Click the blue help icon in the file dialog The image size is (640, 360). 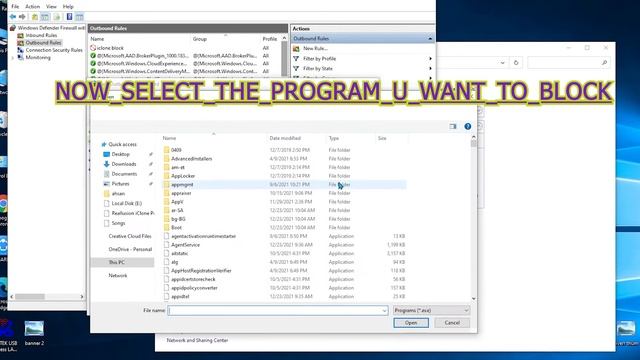(468, 127)
